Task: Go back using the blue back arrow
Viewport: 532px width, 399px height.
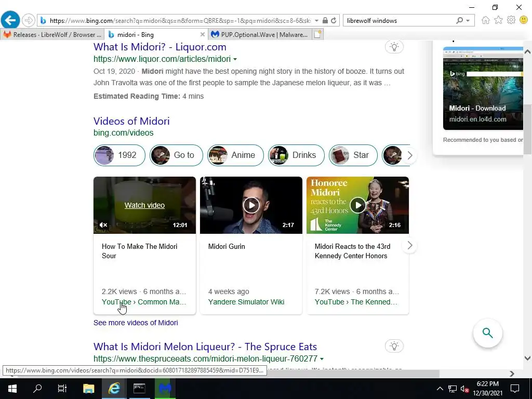Action: click(10, 20)
